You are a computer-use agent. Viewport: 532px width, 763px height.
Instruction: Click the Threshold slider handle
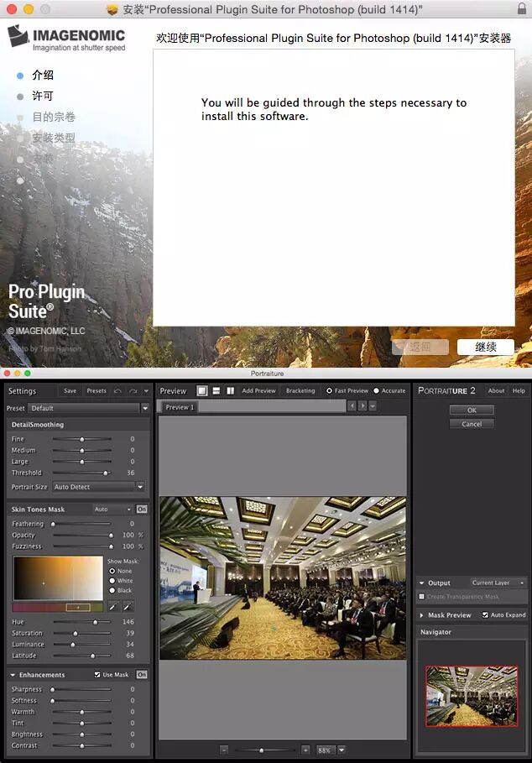(x=106, y=473)
